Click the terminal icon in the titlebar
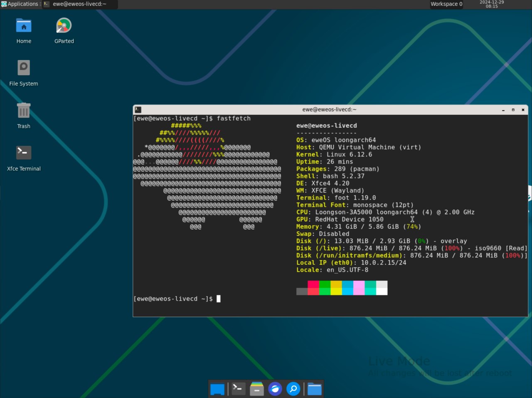532x398 pixels. coord(138,109)
